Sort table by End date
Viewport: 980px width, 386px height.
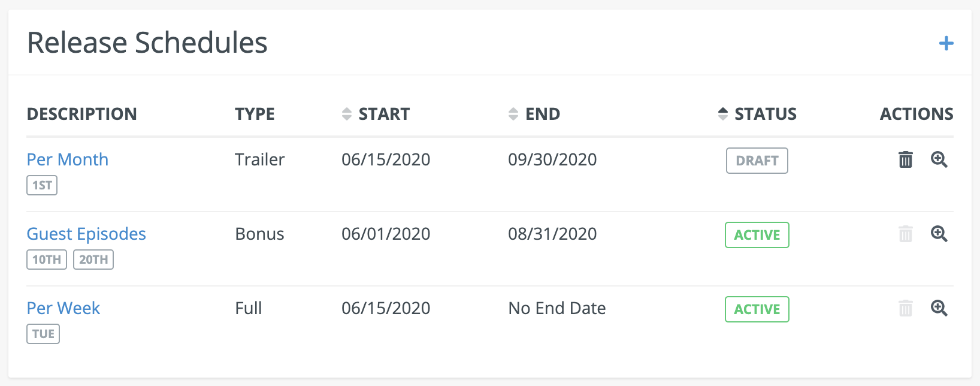[534, 114]
